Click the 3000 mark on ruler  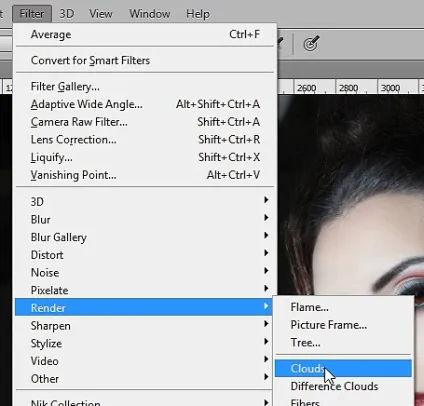pos(390,88)
